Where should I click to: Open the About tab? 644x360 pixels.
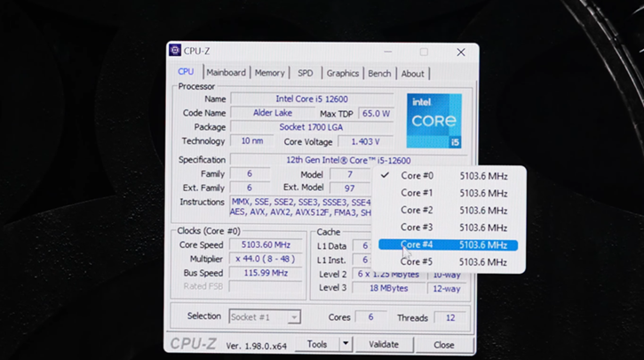412,74
